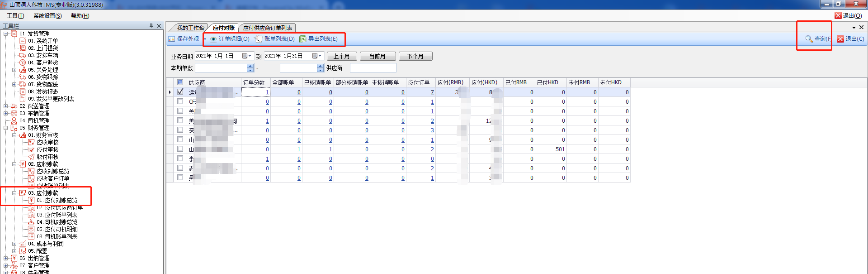Screen dimensions: 868x274
Task: Click the up arrow on the first 本期单数 spinner
Action: coord(250,66)
